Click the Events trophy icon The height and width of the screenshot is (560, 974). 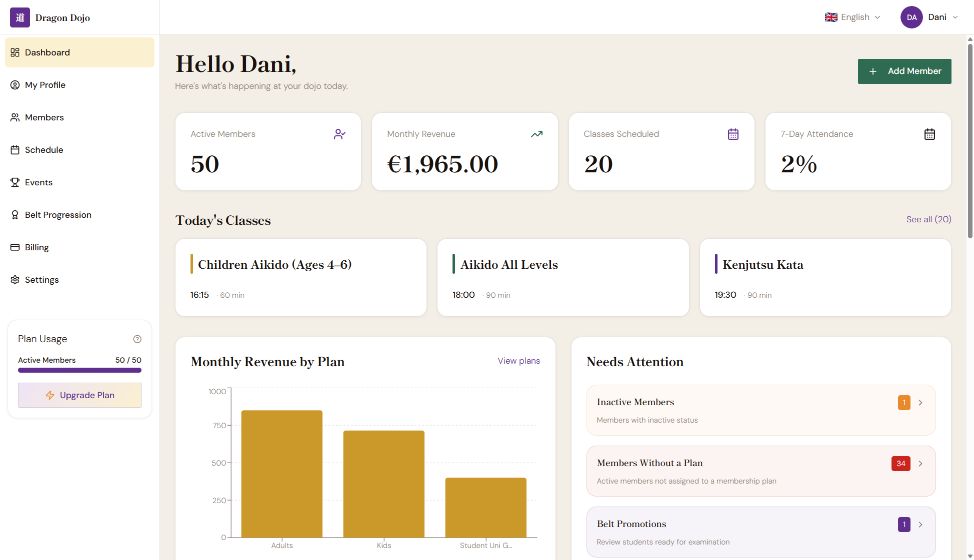[x=15, y=182]
